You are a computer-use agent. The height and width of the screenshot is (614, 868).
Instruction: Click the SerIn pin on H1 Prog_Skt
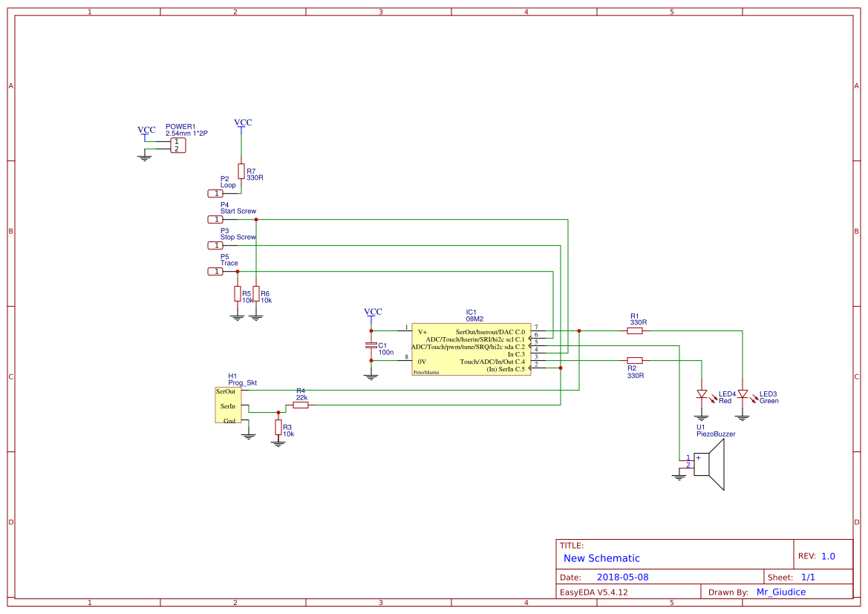tap(229, 405)
